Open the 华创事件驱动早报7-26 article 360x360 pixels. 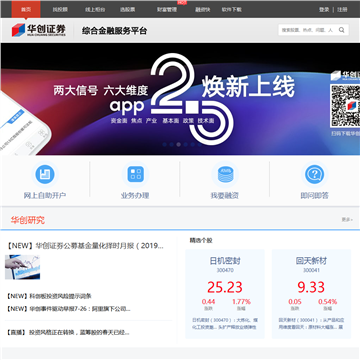(x=68, y=309)
